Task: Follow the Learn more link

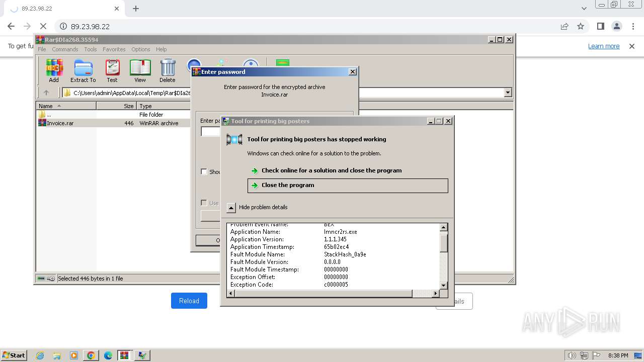Action: (x=604, y=46)
